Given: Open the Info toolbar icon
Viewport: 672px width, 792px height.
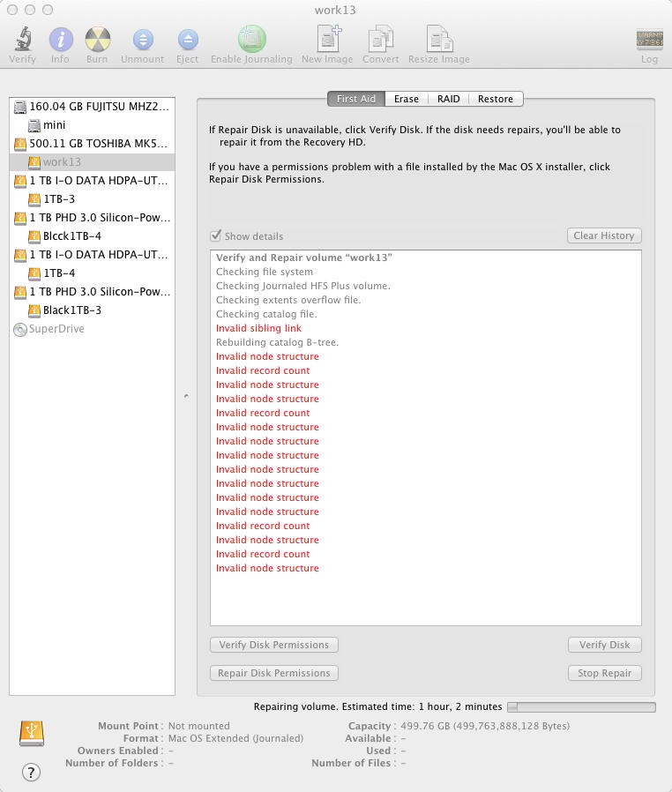Looking at the screenshot, I should pos(61,39).
